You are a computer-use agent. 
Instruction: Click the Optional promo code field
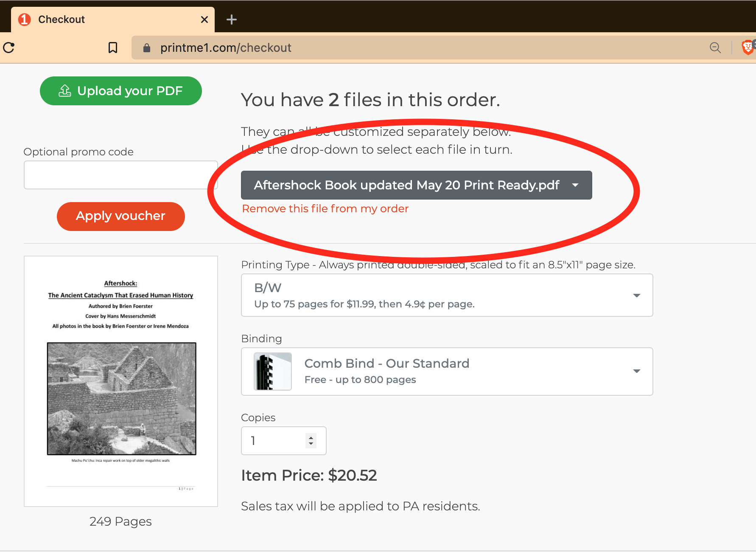click(121, 175)
